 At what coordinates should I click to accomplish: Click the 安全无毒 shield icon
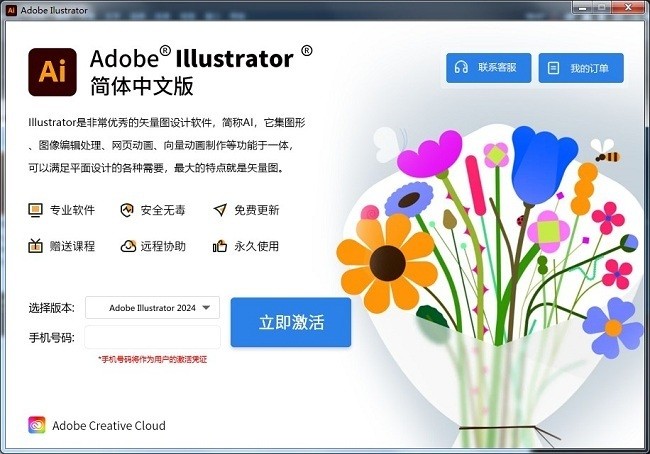tap(127, 210)
